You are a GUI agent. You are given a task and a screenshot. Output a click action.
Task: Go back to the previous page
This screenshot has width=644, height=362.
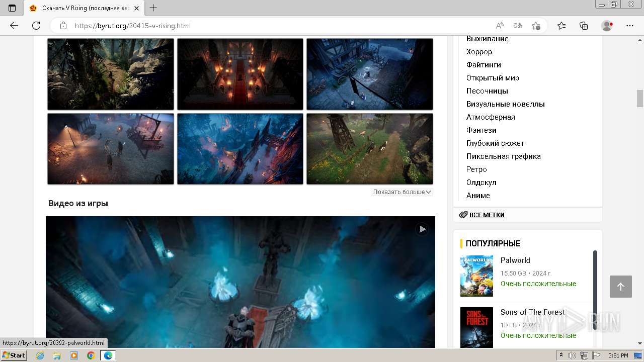(14, 26)
